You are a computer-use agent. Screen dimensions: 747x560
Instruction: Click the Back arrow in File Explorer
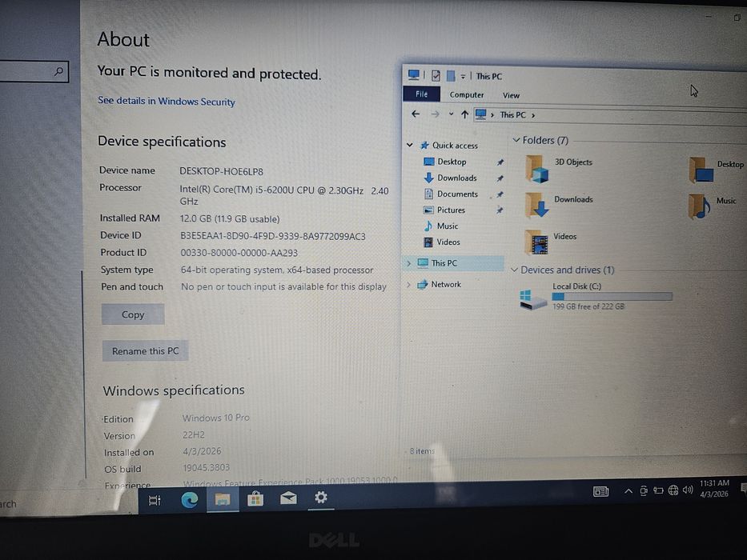[416, 114]
